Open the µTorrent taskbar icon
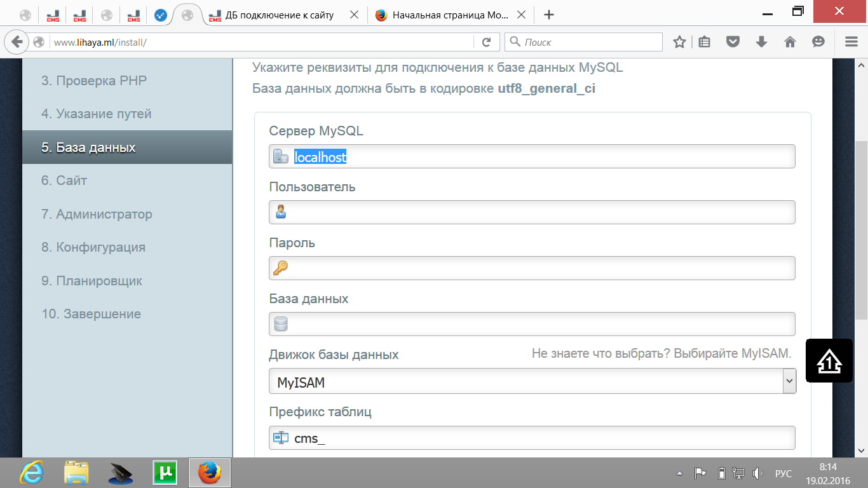The width and height of the screenshot is (868, 488). [165, 473]
